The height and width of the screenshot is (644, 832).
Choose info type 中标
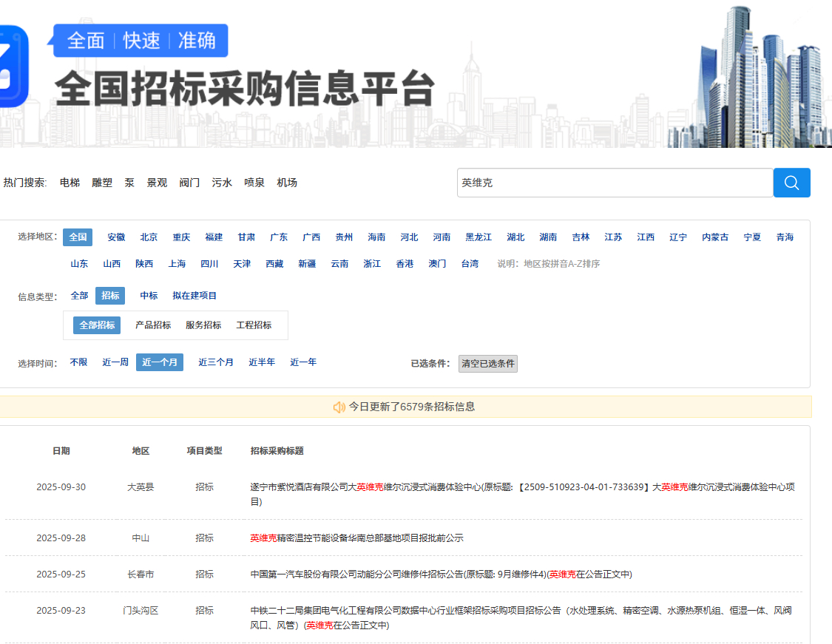[x=149, y=296]
